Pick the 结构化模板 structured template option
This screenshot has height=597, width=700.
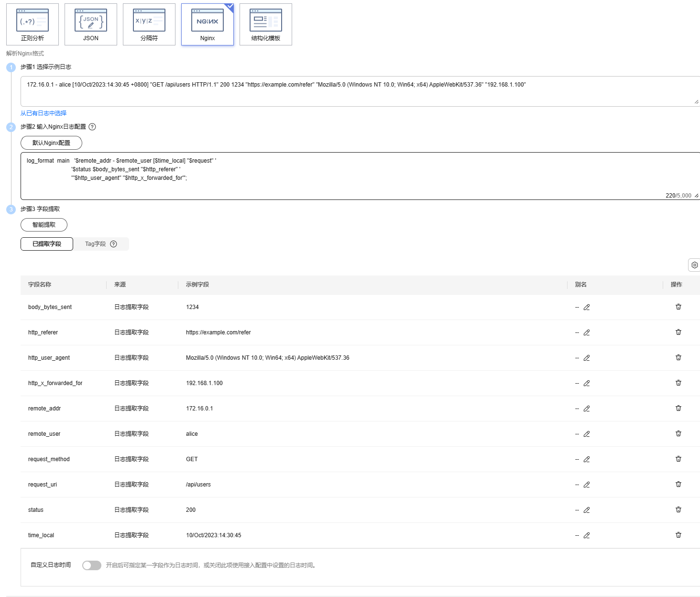point(266,24)
